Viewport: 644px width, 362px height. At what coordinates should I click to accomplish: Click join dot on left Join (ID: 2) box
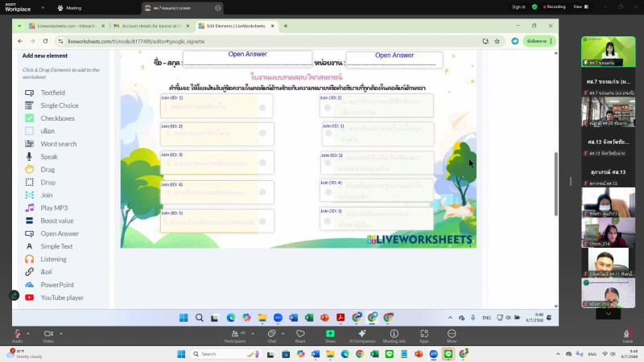262,133
